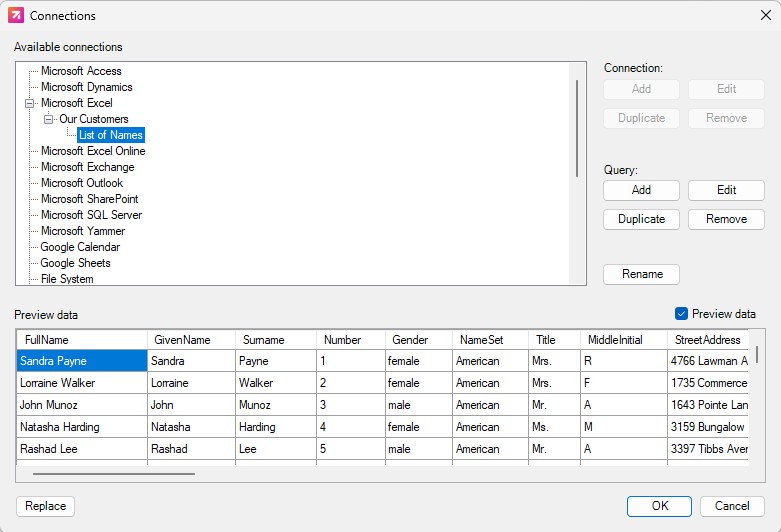Click the Title column header

[x=554, y=340]
